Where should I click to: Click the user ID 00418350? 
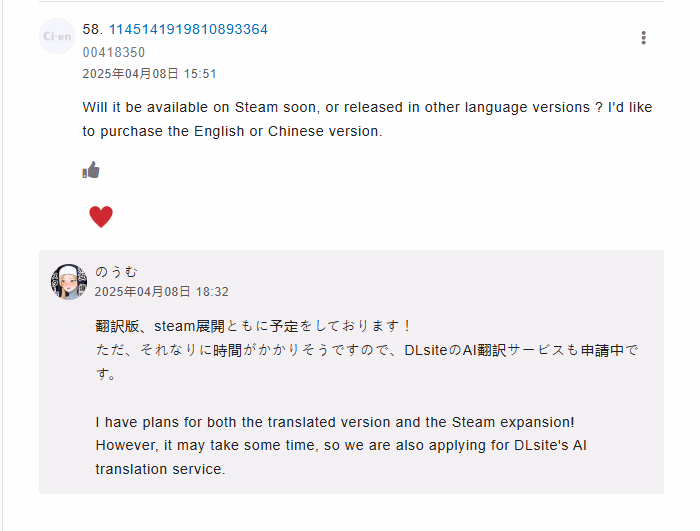114,52
